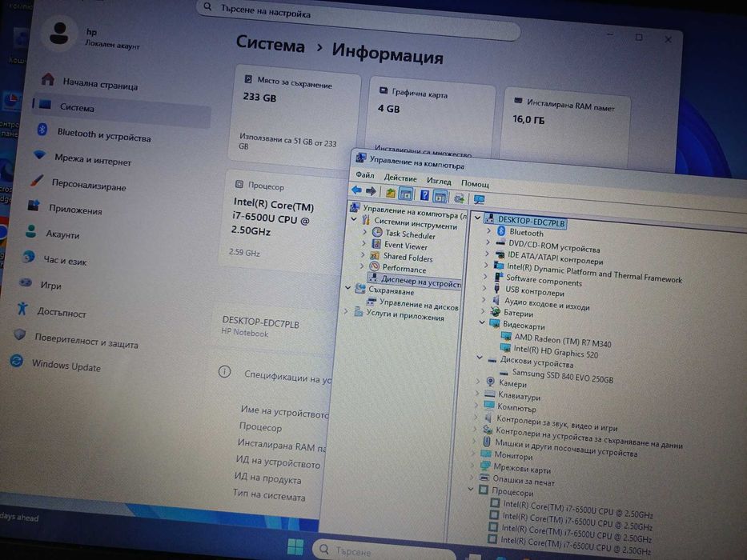Viewport: 747px width, 560px height.
Task: Open Windows Update in Settings sidebar
Action: tap(55, 365)
